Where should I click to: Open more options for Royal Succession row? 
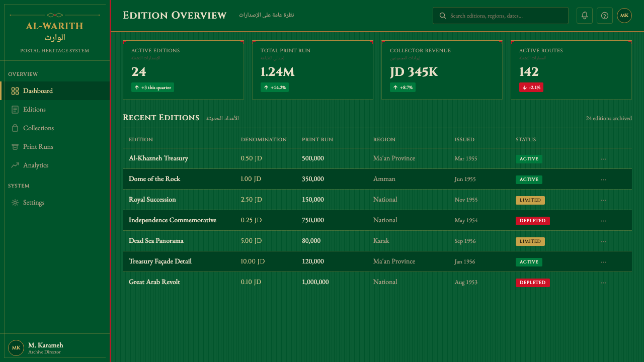click(x=604, y=200)
